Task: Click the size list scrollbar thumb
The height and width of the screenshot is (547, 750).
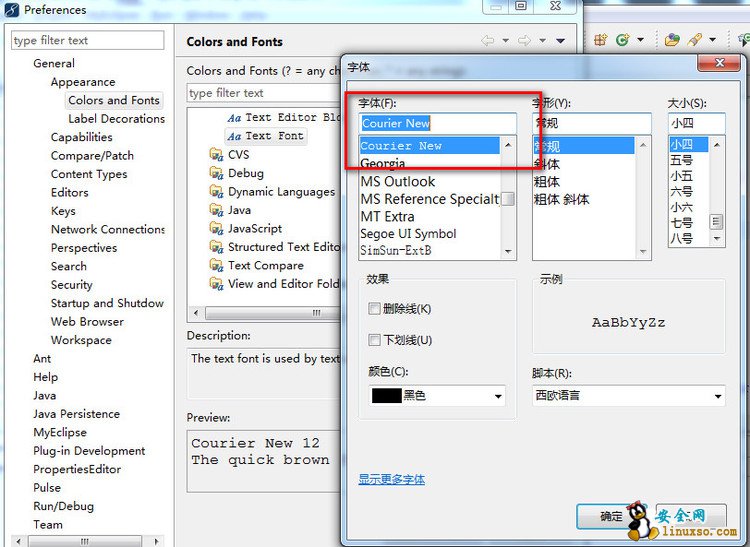Action: [x=716, y=222]
